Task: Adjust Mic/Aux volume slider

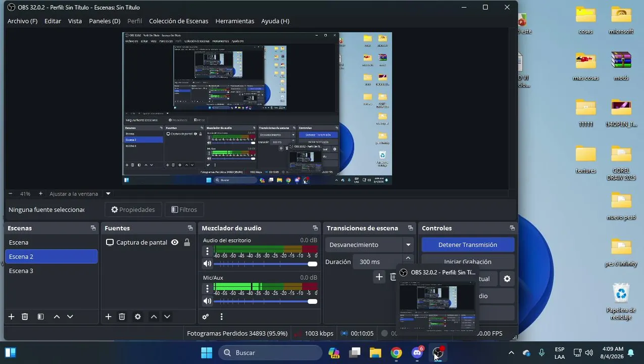Action: point(266,301)
